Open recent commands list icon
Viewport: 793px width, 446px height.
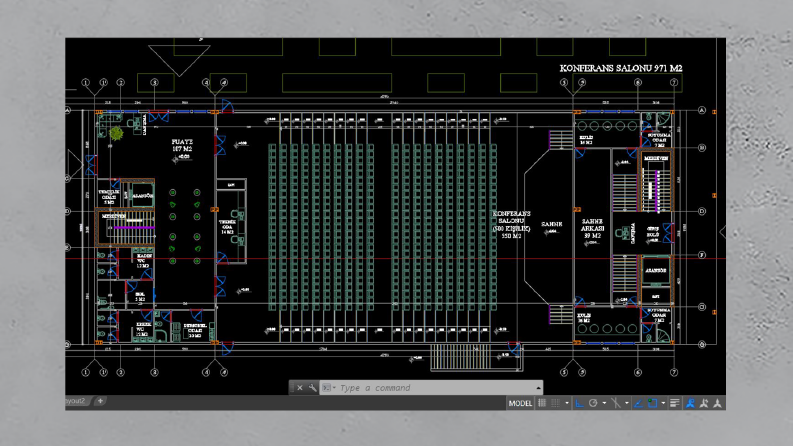(328, 388)
